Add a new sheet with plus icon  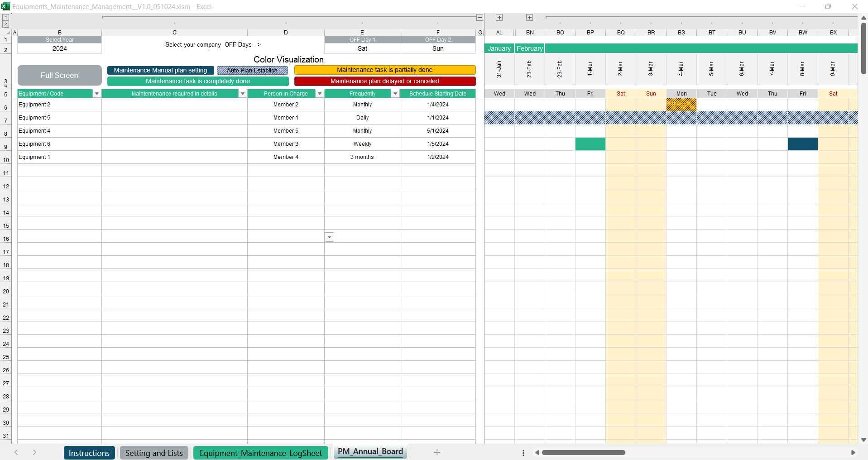point(437,452)
